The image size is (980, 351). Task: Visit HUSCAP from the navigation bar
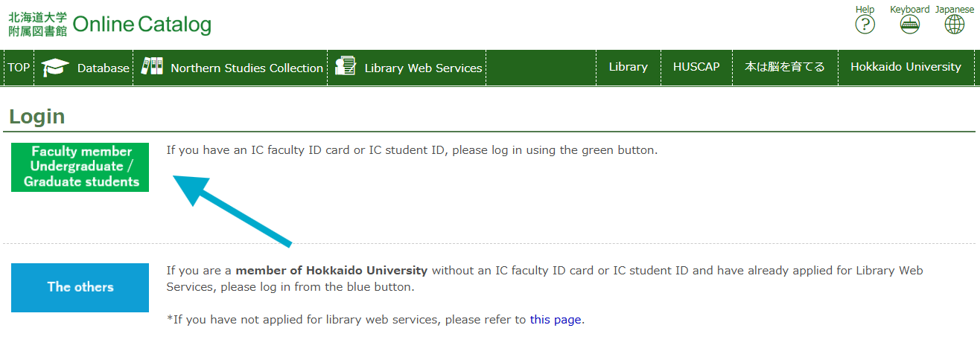[x=696, y=67]
